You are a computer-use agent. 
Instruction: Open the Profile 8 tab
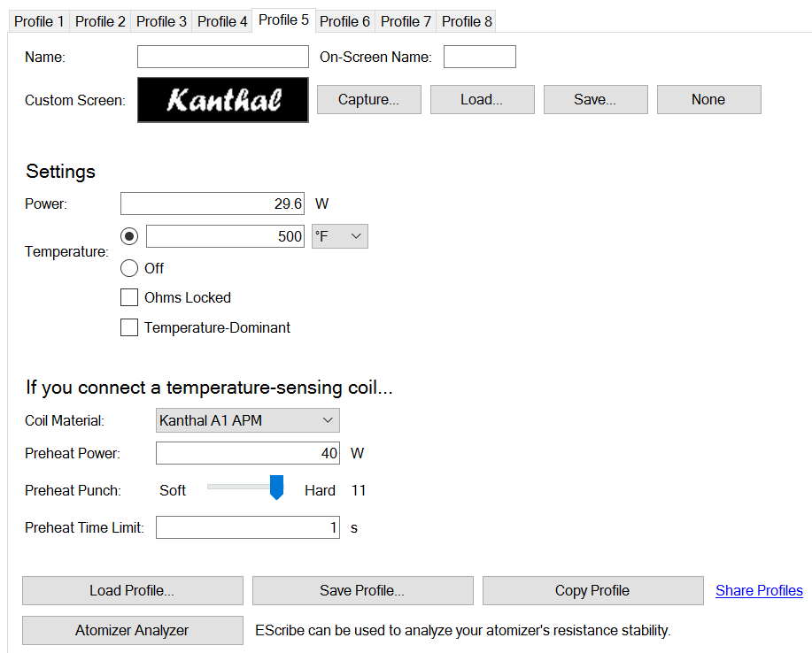coord(467,21)
